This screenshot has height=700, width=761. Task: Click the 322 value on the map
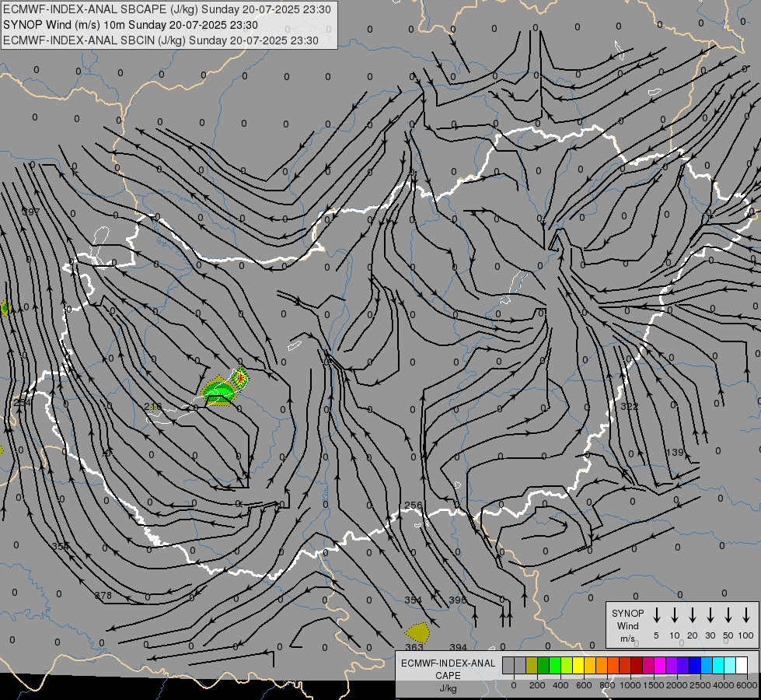630,406
